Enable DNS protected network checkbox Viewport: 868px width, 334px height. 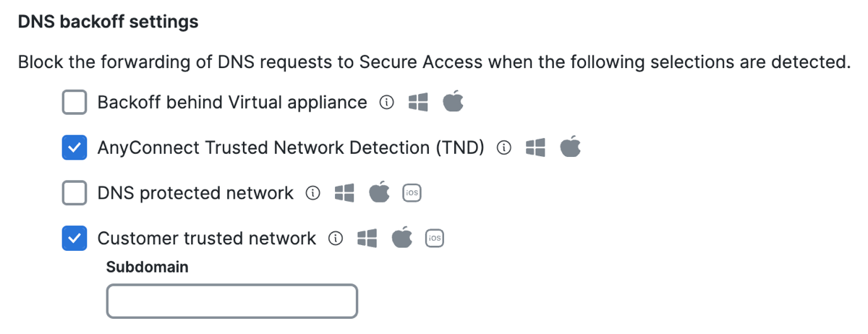coord(75,193)
